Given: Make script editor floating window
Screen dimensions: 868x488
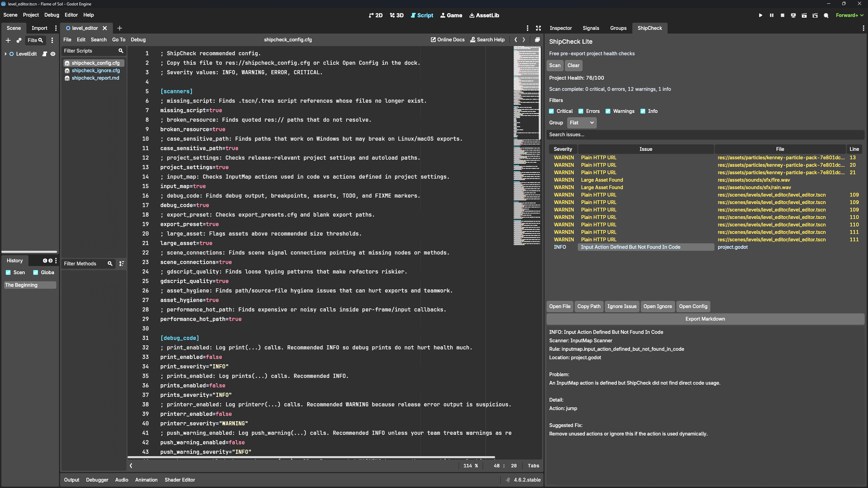Looking at the screenshot, I should click(x=537, y=40).
